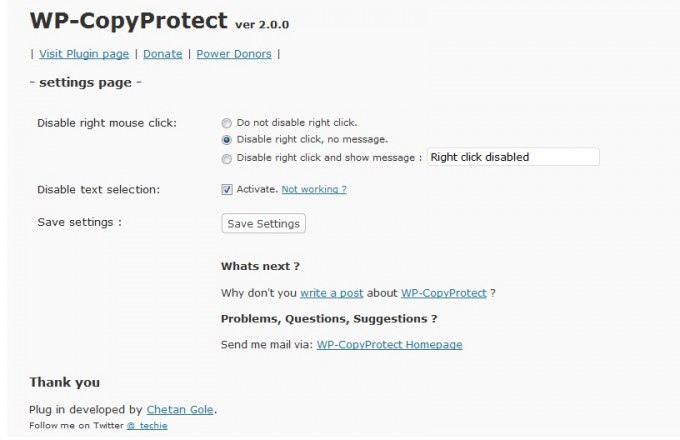The image size is (680, 440).
Task: Open the Donate link
Action: (x=163, y=54)
